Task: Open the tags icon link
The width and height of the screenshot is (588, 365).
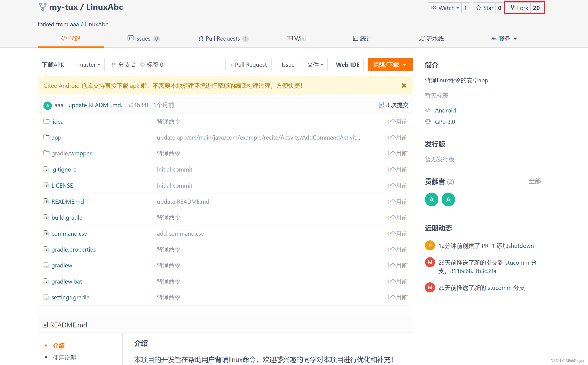Action: [x=151, y=65]
